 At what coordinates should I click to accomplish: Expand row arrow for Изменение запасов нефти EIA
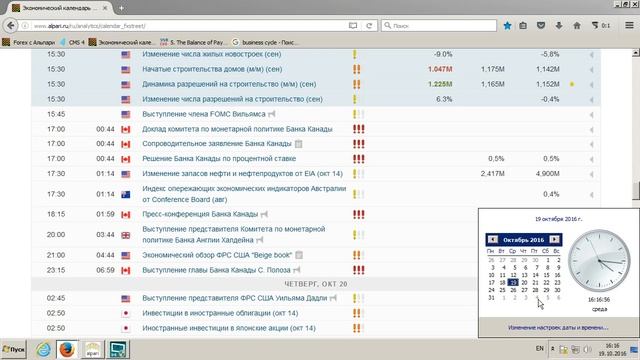coord(591,174)
